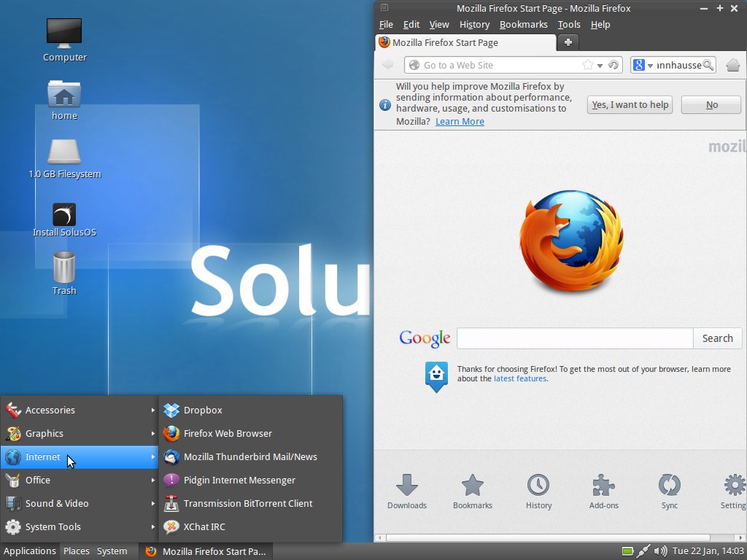Viewport: 747px width, 560px height.
Task: Open the Learn More link
Action: (460, 122)
